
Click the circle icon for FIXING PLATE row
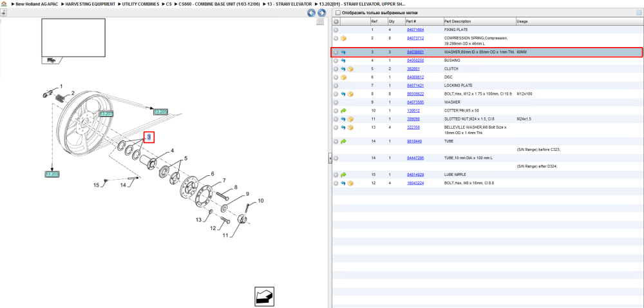click(x=336, y=30)
